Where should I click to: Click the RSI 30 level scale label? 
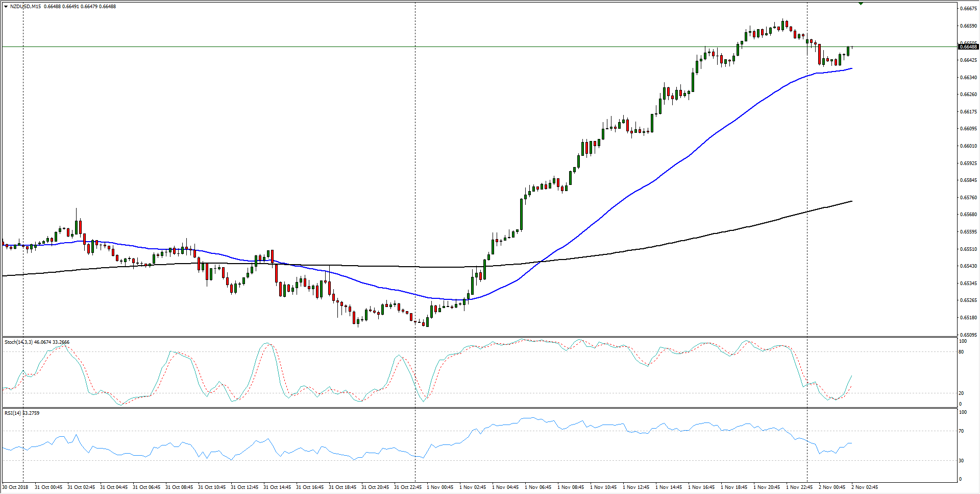[961, 461]
